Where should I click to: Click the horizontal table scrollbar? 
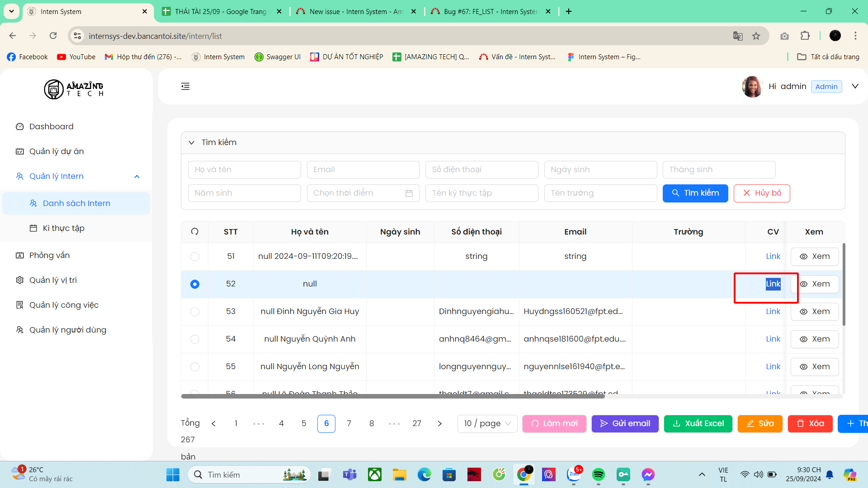click(x=392, y=396)
